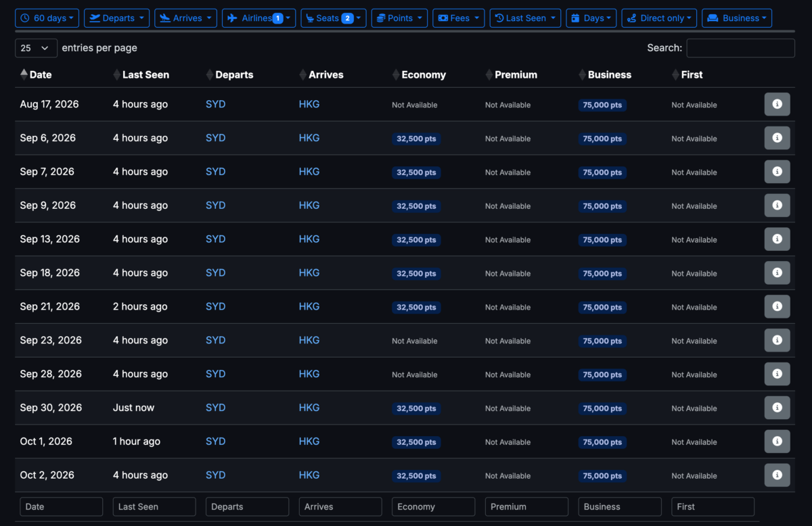Click SYD link in Oct 2 row
This screenshot has height=526, width=812.
tap(215, 475)
